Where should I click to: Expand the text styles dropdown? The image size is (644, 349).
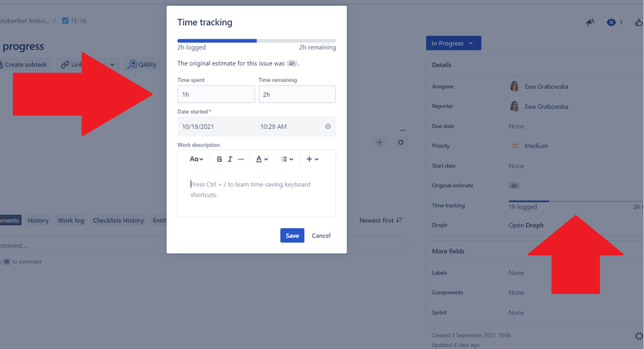pyautogui.click(x=197, y=159)
